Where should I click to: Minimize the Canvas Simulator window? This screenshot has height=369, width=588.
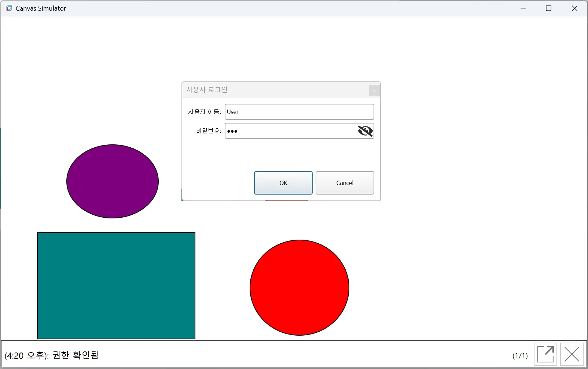(x=523, y=8)
